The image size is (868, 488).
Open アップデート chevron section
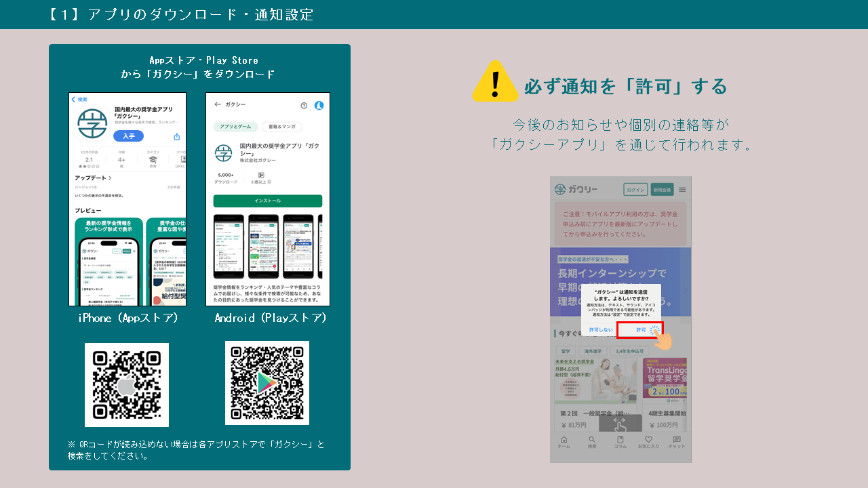[x=94, y=178]
